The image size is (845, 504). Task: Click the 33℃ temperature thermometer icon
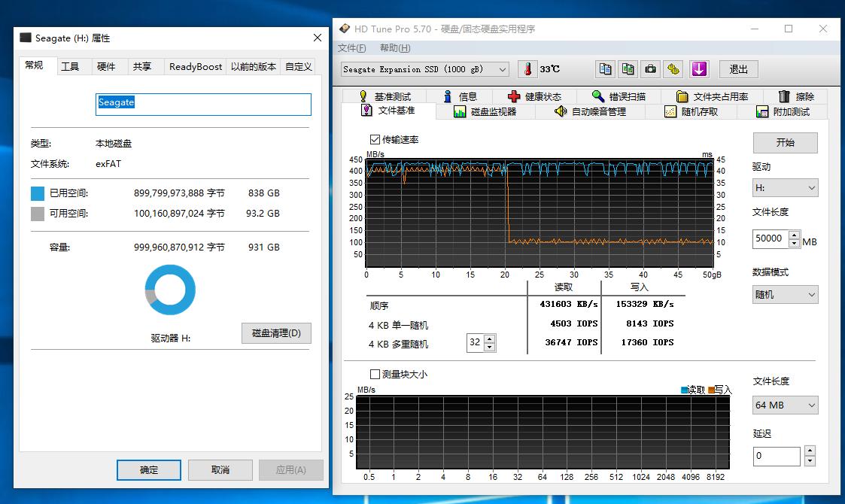click(x=527, y=68)
